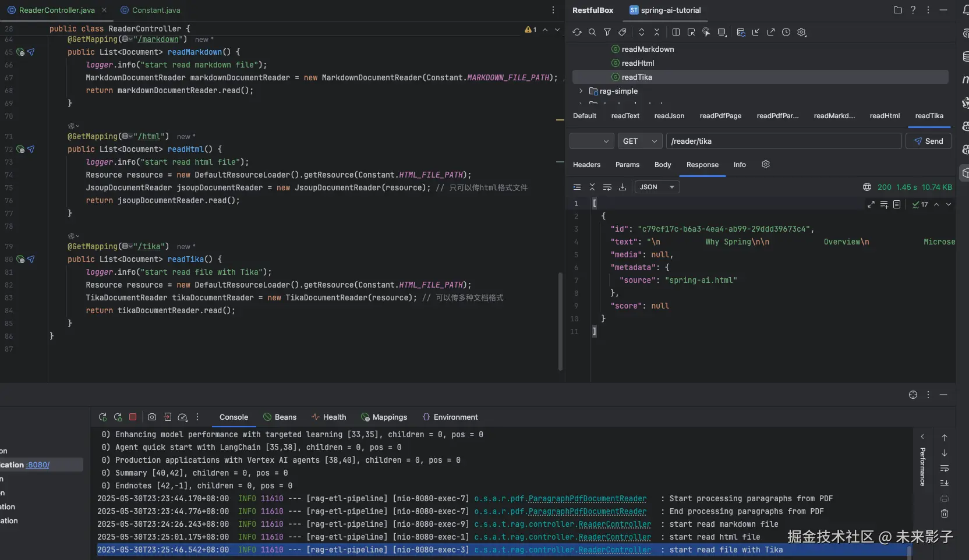Open the GET method dropdown
This screenshot has width=969, height=560.
[x=640, y=141]
